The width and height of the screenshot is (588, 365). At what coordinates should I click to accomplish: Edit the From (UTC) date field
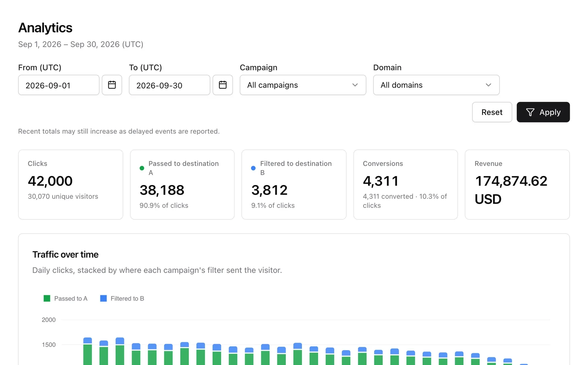tap(59, 85)
